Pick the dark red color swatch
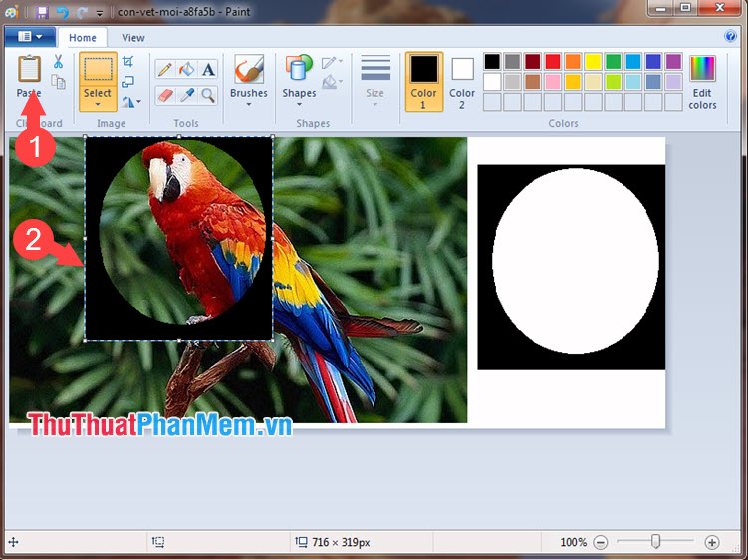 (533, 61)
